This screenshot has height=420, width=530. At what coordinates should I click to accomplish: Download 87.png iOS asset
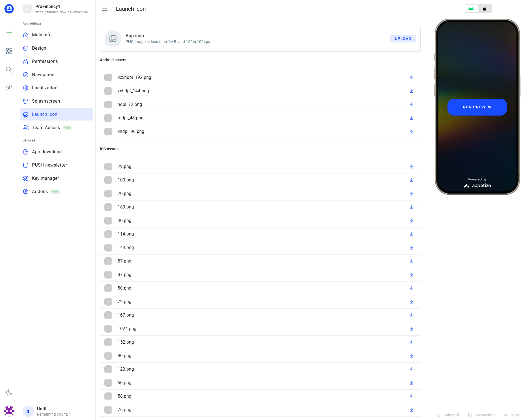(x=411, y=275)
